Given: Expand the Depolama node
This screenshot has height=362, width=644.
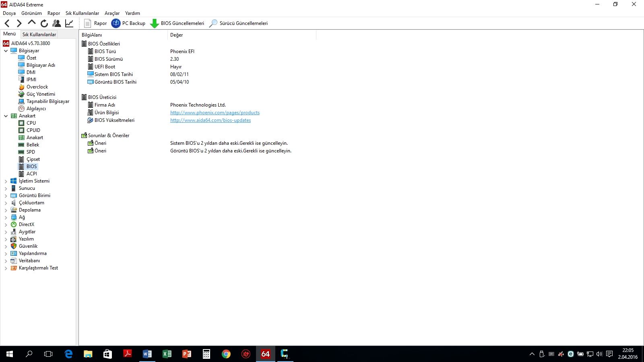Looking at the screenshot, I should click(x=6, y=210).
